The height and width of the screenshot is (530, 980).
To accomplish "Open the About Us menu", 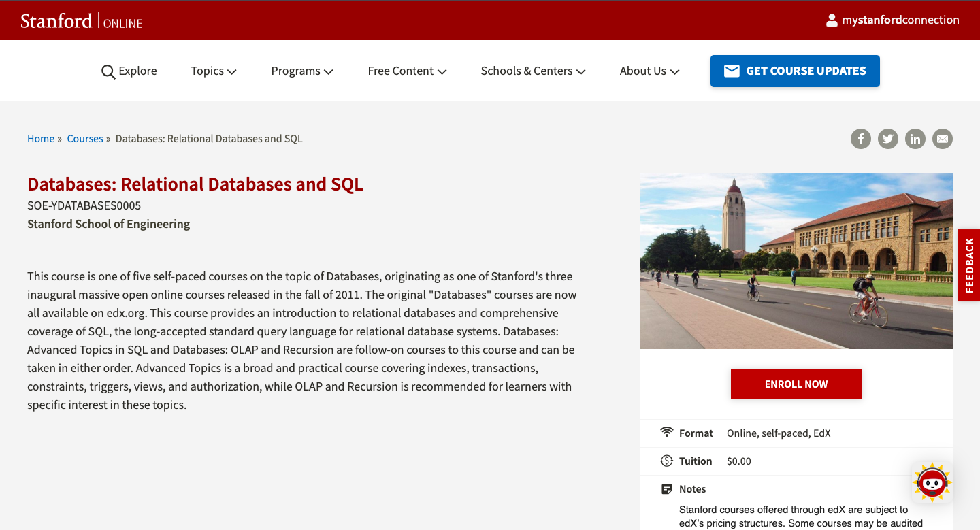I will (x=649, y=71).
